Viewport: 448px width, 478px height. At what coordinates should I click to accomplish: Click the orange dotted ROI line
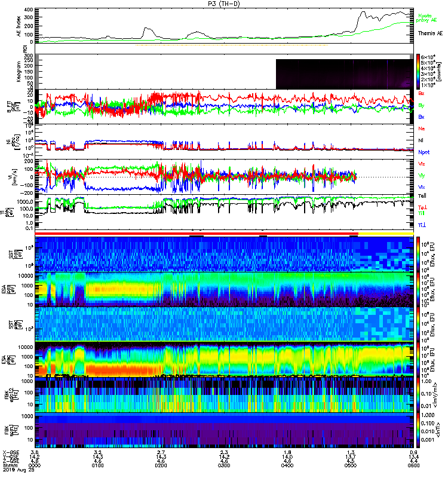point(232,45)
